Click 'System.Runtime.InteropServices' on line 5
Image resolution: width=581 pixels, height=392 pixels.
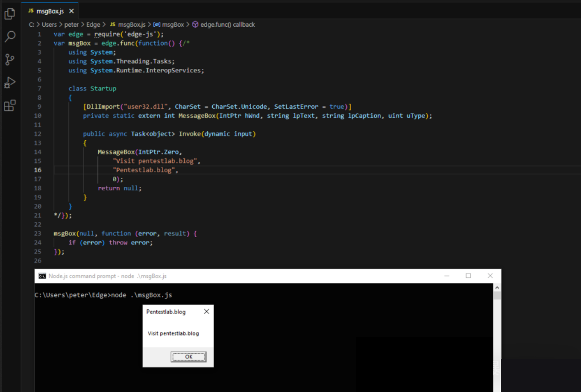tap(146, 71)
